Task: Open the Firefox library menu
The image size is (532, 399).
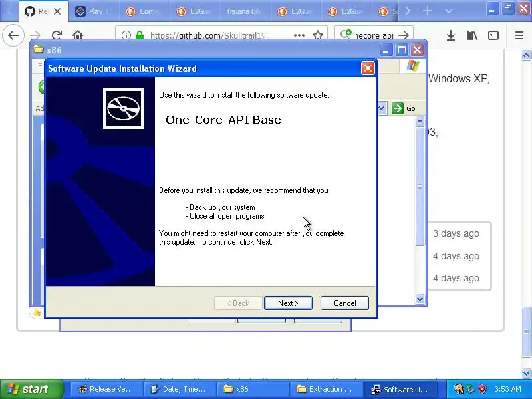Action: click(472, 35)
